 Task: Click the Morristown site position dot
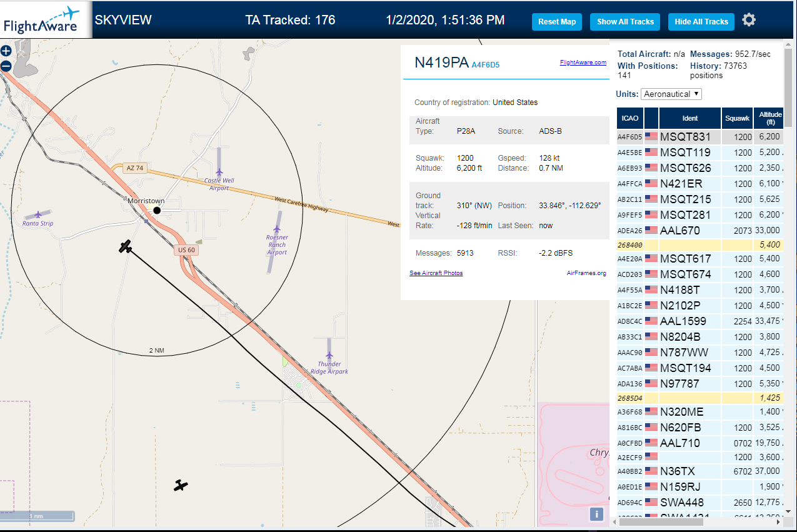pyautogui.click(x=157, y=211)
